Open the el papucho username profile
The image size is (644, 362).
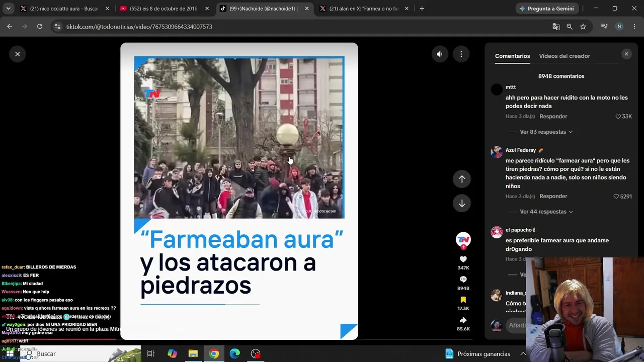pyautogui.click(x=520, y=230)
